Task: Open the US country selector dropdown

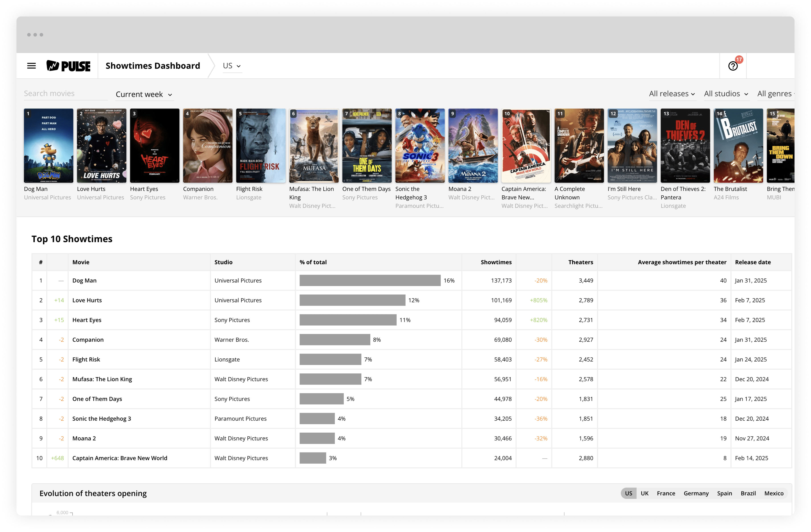Action: [232, 65]
